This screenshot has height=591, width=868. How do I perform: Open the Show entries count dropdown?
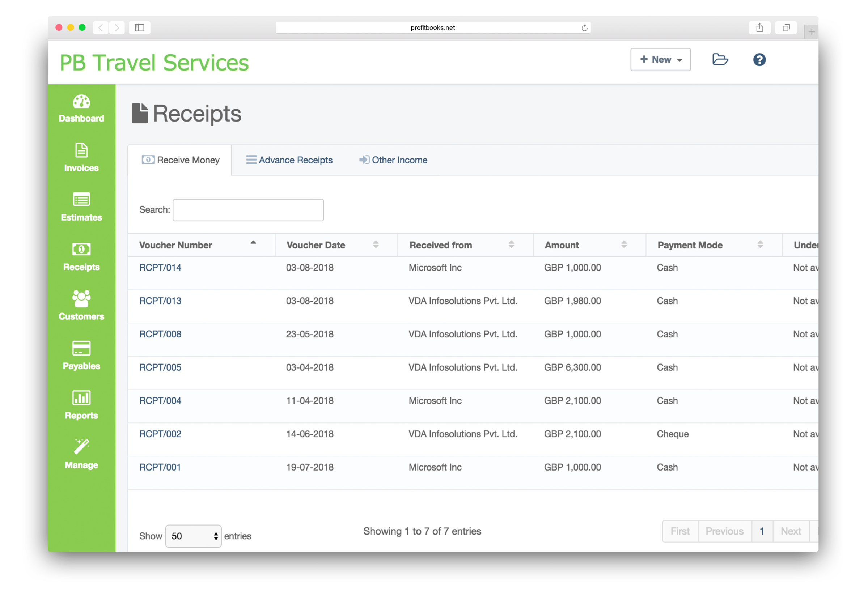coord(193,536)
